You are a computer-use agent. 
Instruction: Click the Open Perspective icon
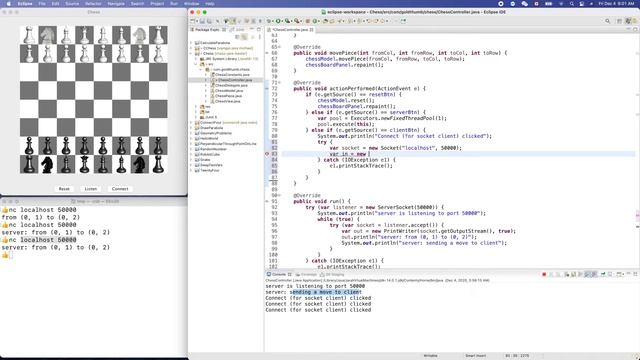point(619,21)
